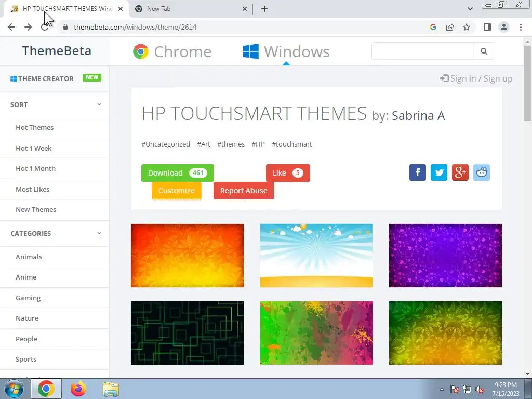
Task: Click the red Like button
Action: 288,173
